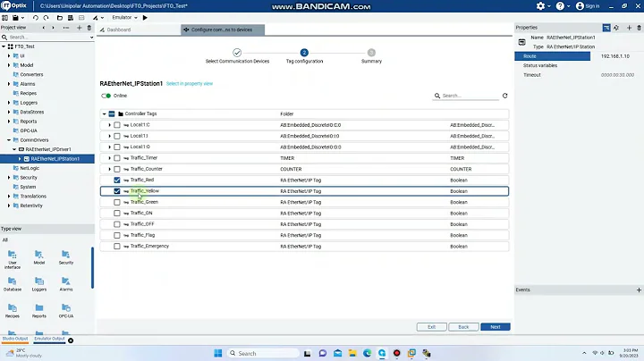
Task: Toggle the Controller Tags select-all checkbox
Action: pos(112,114)
